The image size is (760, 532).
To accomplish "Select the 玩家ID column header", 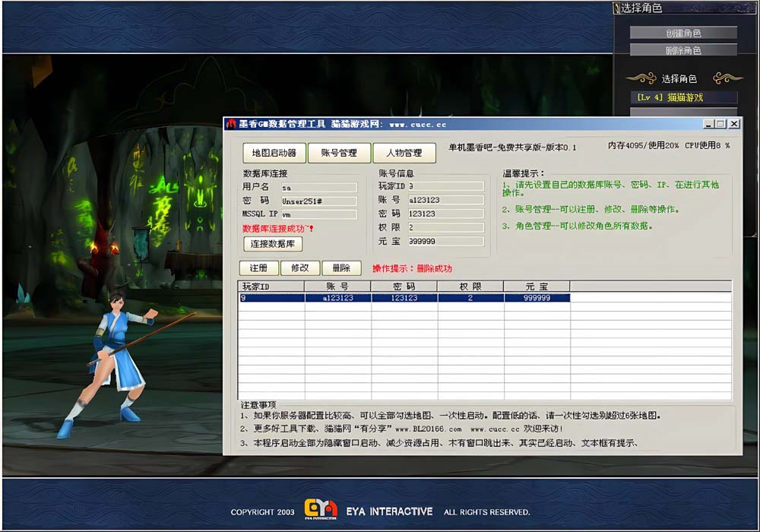I will click(x=271, y=287).
